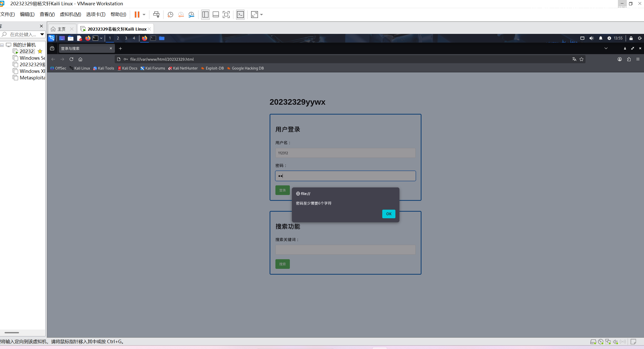Reload the Firefox page
Image resolution: width=644 pixels, height=349 pixels.
71,59
